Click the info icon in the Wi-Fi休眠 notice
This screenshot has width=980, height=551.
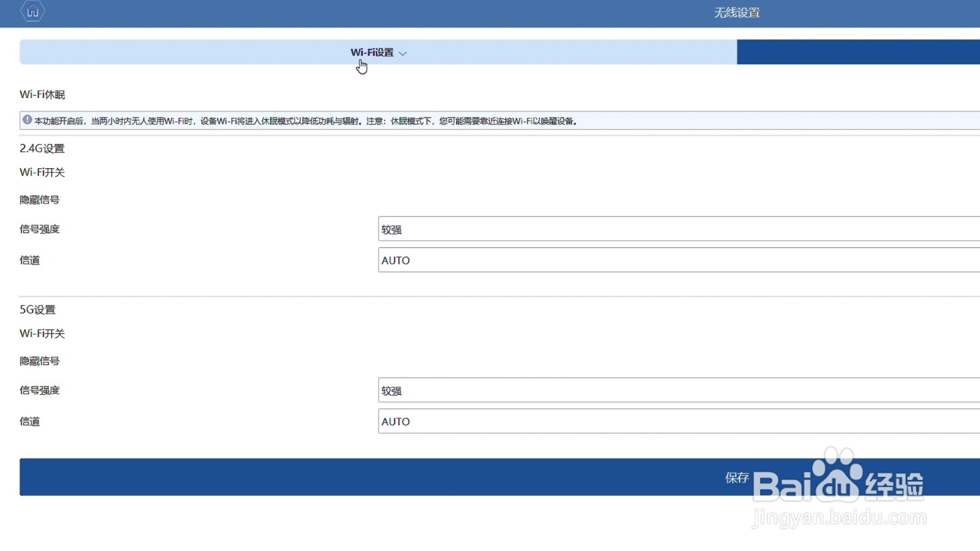pos(28,120)
